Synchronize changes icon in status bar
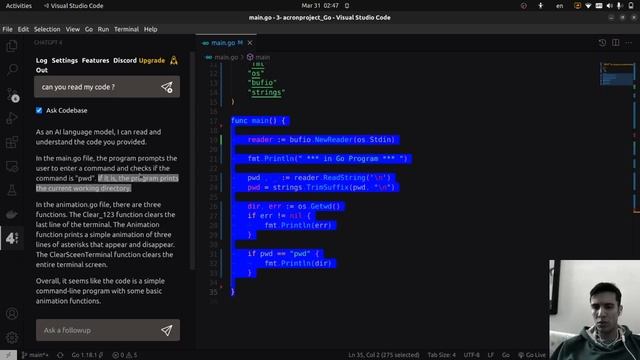 (x=60, y=355)
